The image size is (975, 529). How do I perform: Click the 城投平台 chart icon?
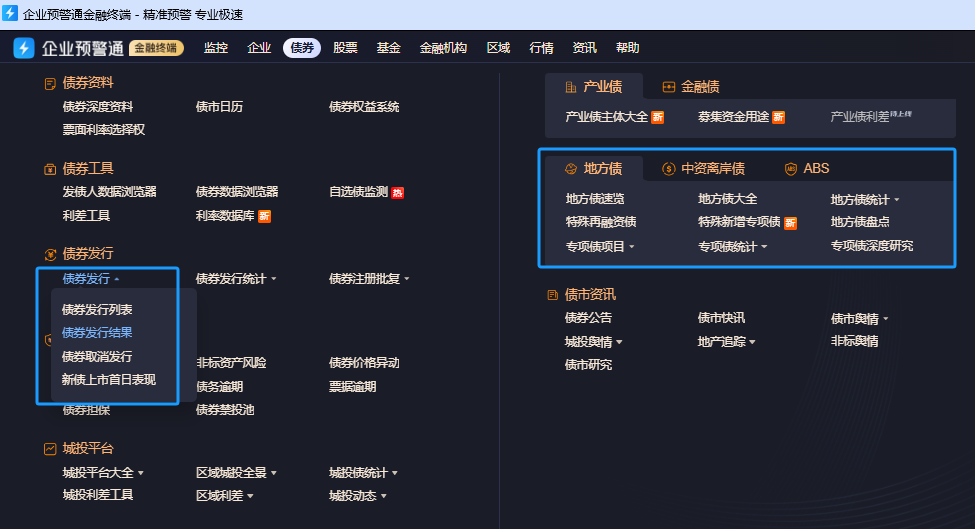point(50,449)
